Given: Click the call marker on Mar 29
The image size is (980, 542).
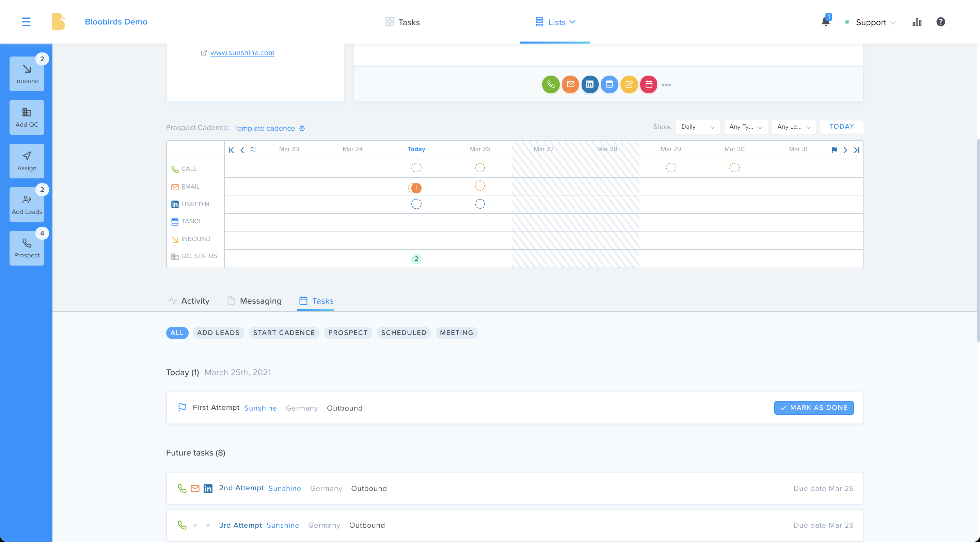Looking at the screenshot, I should 671,168.
